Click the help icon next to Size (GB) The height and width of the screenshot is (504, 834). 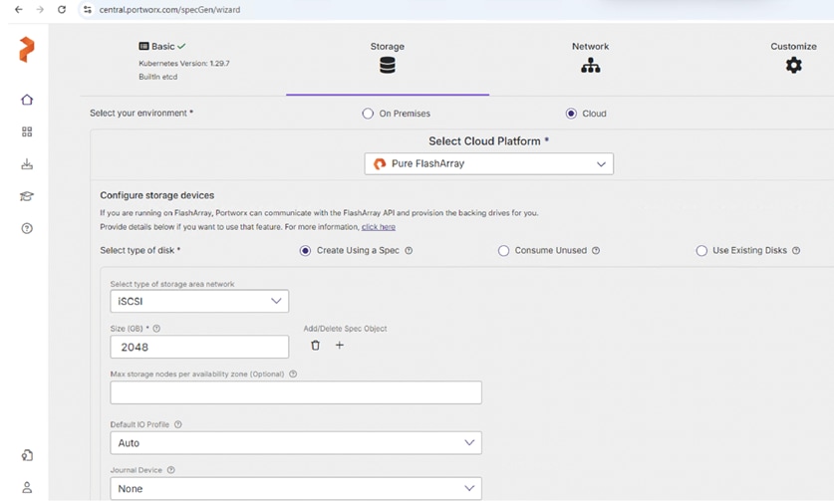click(156, 329)
